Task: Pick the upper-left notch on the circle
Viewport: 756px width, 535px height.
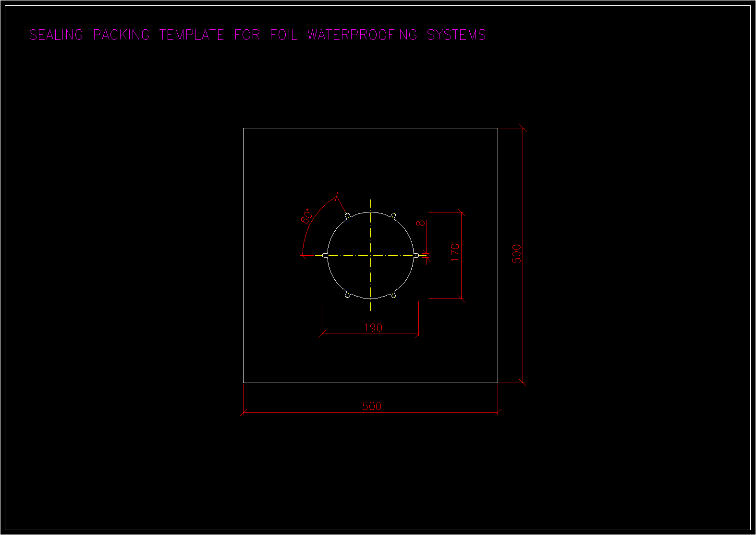Action: pos(347,215)
